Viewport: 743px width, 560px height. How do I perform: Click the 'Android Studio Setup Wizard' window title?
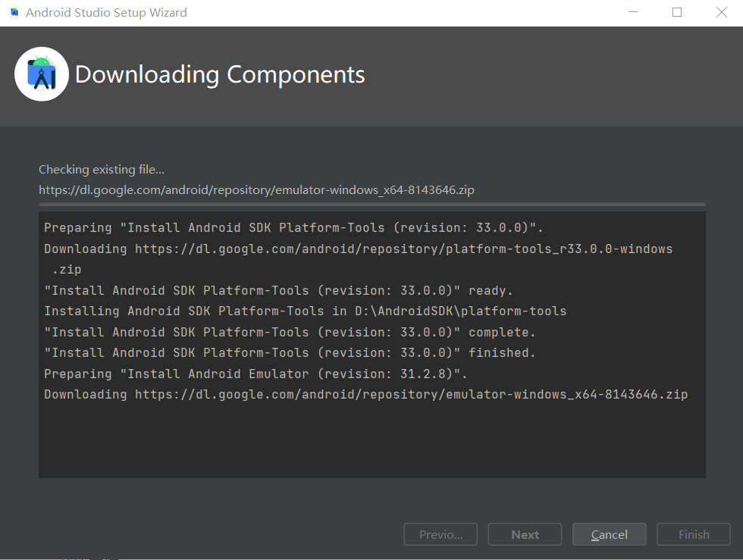pyautogui.click(x=106, y=12)
